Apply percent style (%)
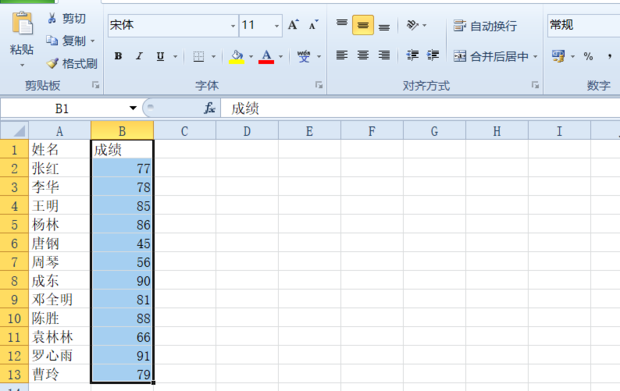Viewport: 620px width, 391px height. (x=588, y=57)
